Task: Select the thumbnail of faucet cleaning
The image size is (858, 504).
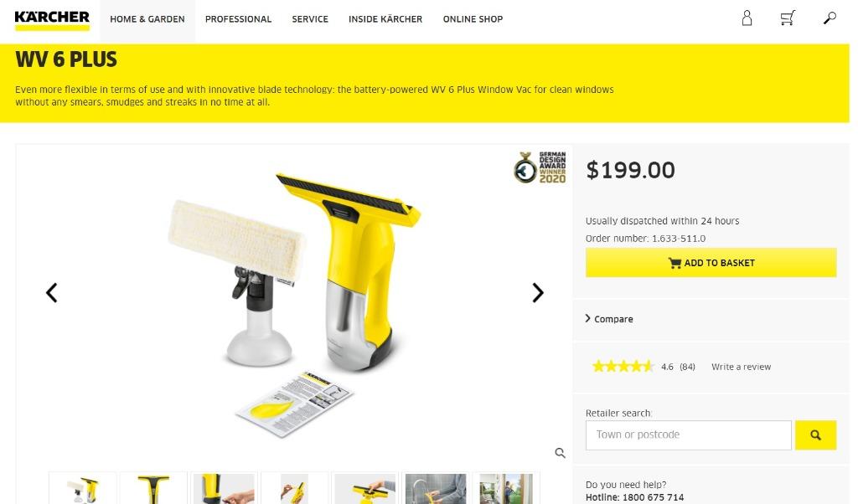Action: 436,488
